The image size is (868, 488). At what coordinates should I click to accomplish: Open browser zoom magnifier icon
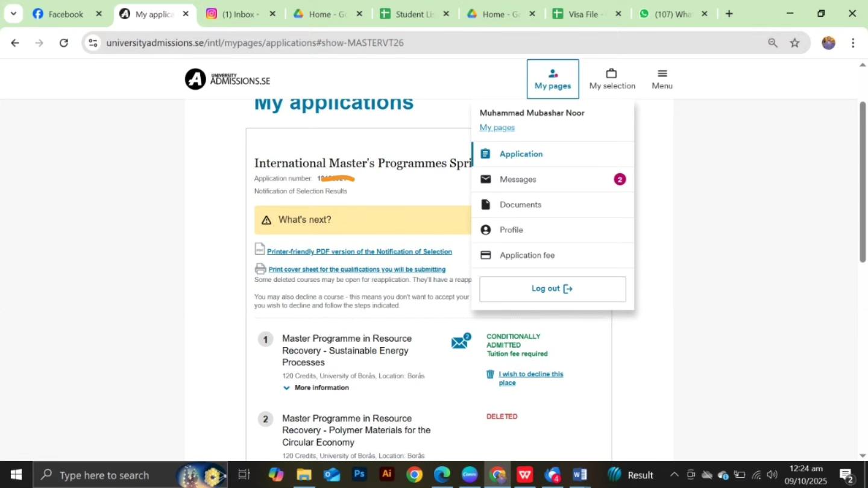[x=773, y=43]
